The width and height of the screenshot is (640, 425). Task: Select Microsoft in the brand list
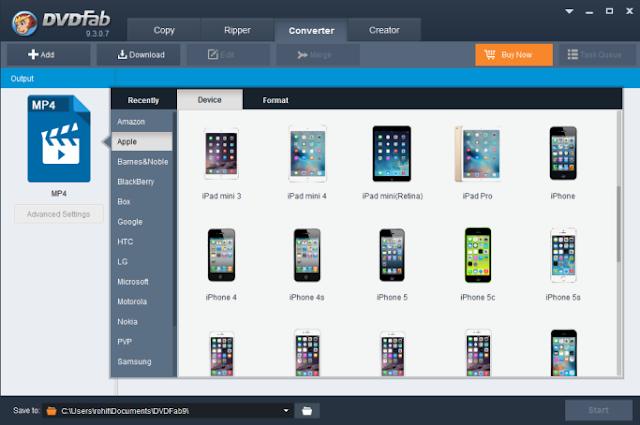coord(142,282)
